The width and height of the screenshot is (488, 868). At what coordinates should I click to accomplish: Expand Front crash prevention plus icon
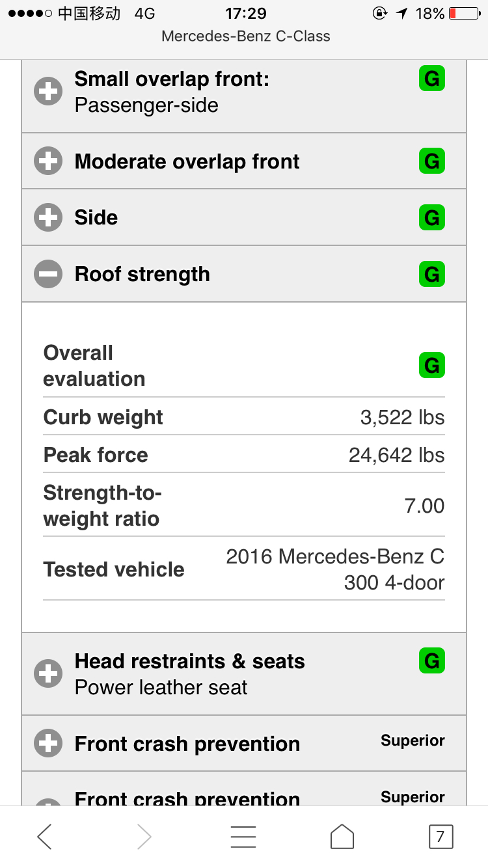click(48, 743)
